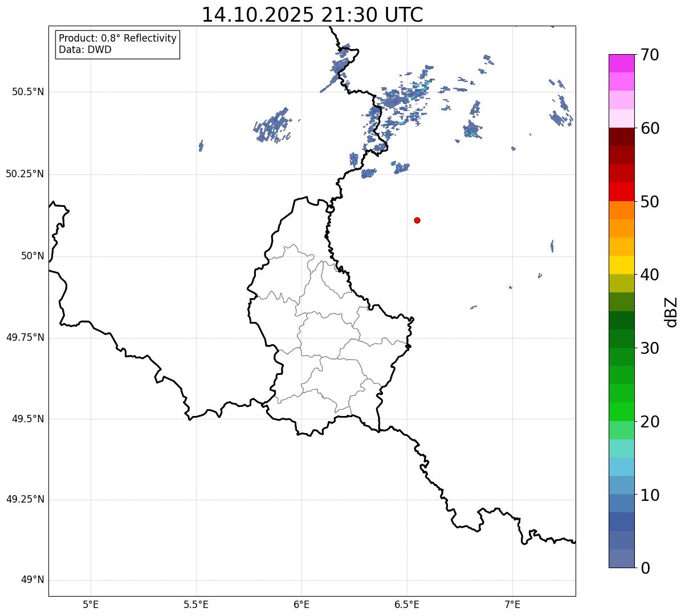Click the red location marker dot
Image resolution: width=685 pixels, height=616 pixels.
click(417, 220)
